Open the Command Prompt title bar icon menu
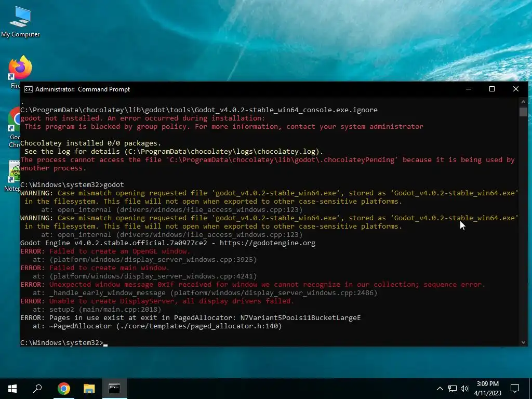Screen dimensions: 532x399 [29, 89]
